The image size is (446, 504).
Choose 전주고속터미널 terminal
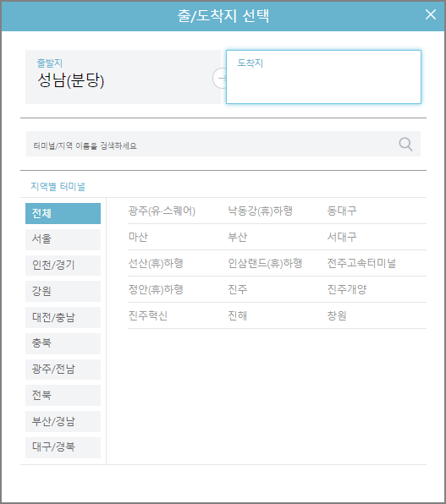[361, 264]
